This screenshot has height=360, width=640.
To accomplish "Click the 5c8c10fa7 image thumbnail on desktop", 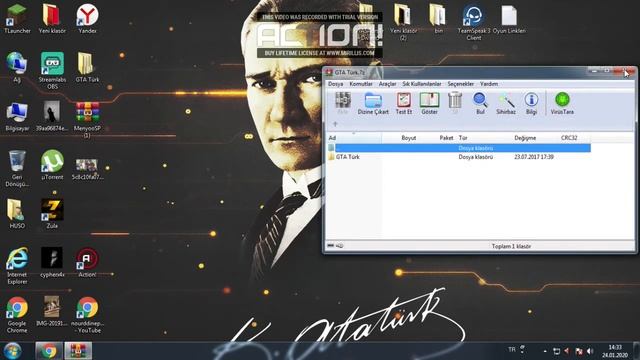I will [x=87, y=168].
